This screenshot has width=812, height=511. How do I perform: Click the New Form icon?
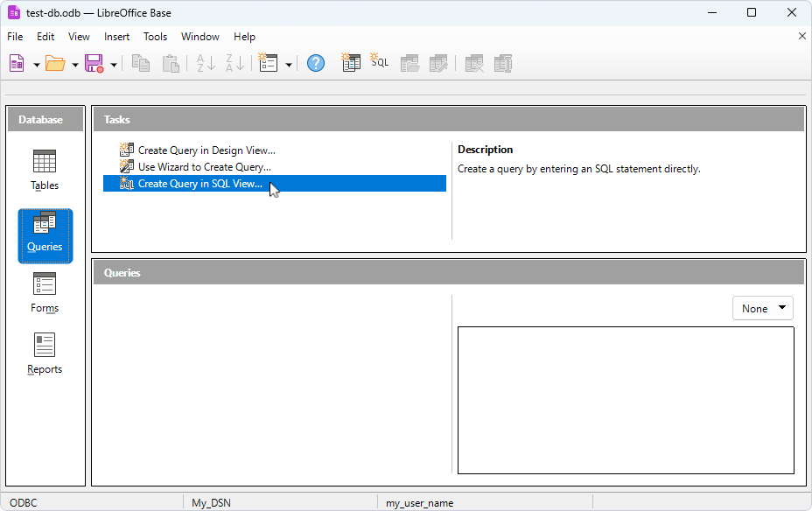269,64
